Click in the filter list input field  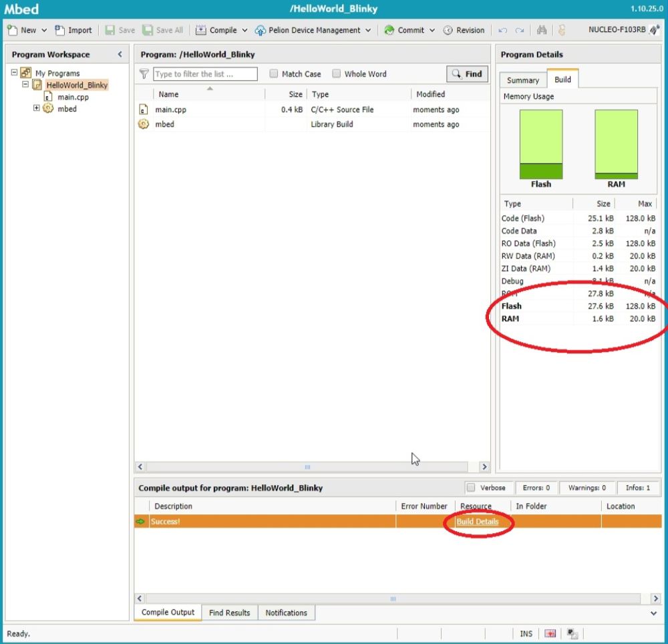click(x=205, y=73)
